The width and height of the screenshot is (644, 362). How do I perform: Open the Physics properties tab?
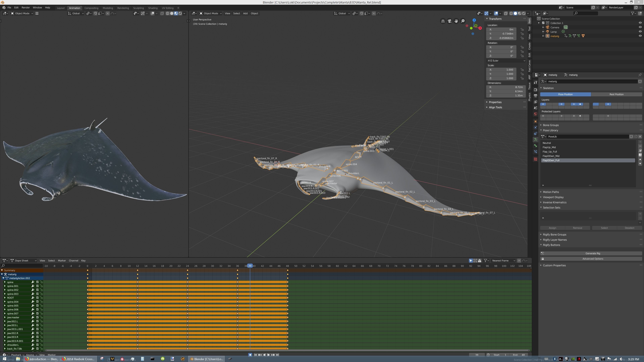pos(535,127)
